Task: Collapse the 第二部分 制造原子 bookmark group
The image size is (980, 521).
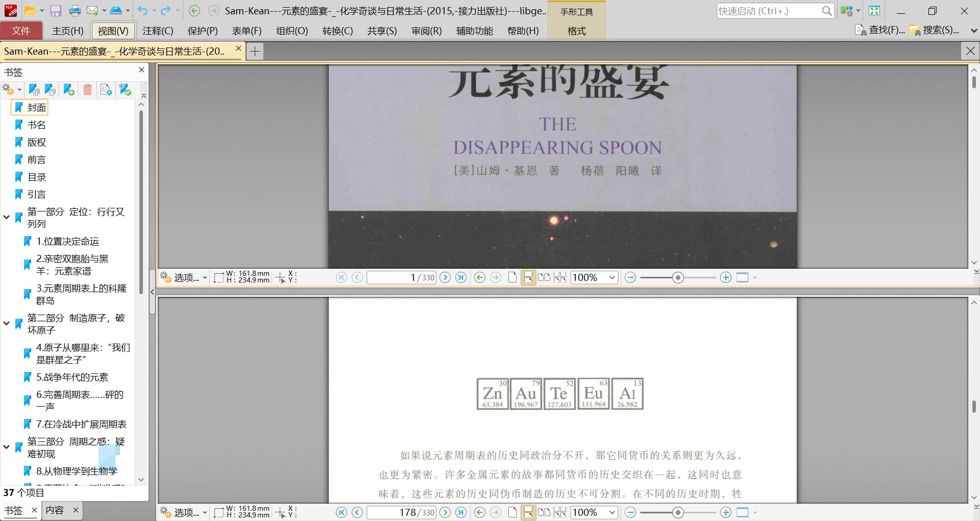Action: (x=7, y=323)
